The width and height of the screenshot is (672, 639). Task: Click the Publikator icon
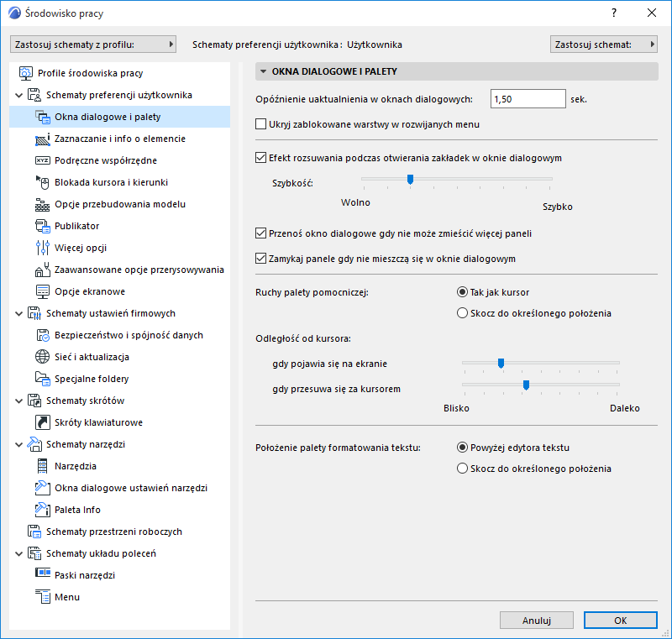(x=43, y=226)
